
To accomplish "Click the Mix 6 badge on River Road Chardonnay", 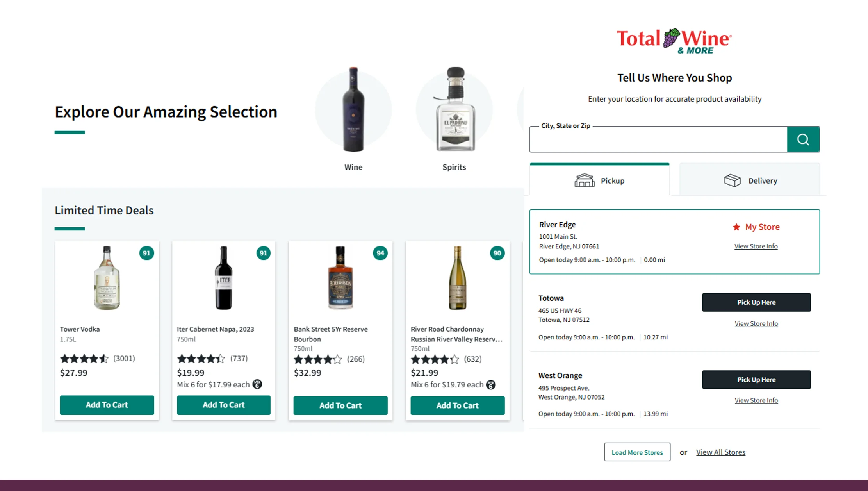I will pos(491,385).
